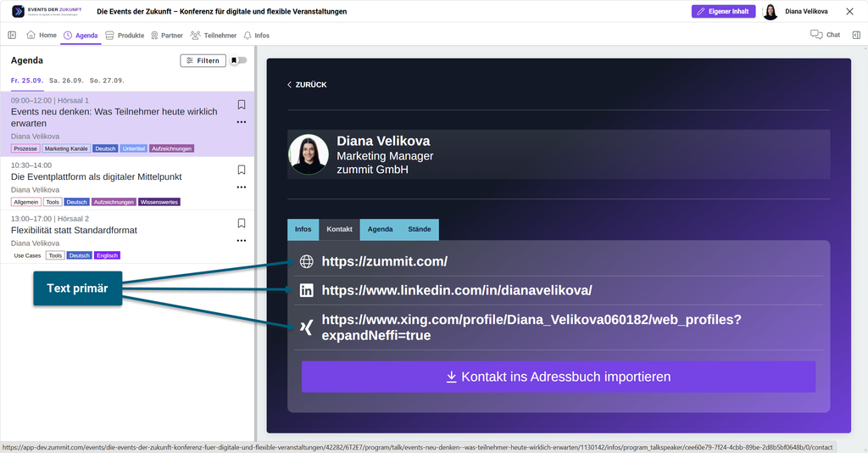868x453 pixels.
Task: Open the Produkte navigation item
Action: click(125, 36)
